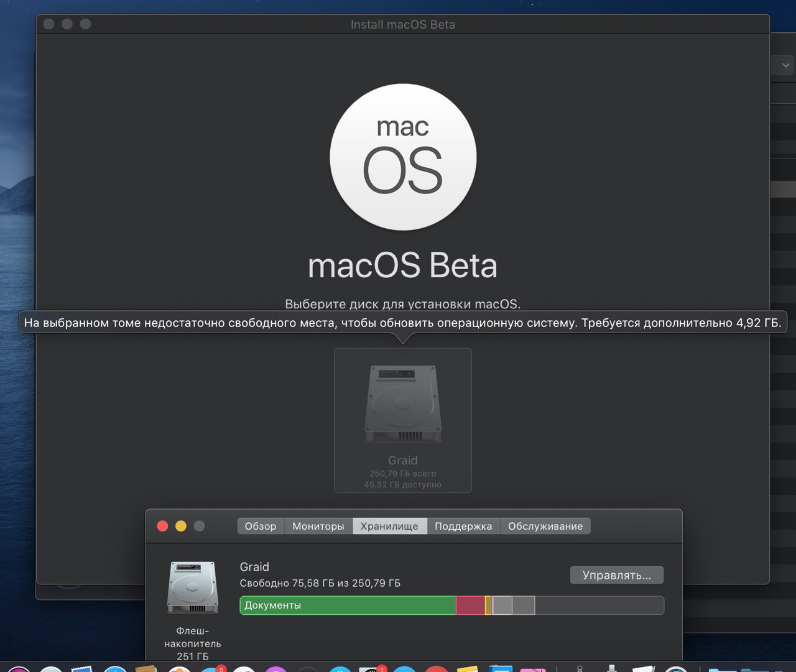Expand the chevron dropdown in the background window
Screen dimensions: 796x672
tap(785, 65)
